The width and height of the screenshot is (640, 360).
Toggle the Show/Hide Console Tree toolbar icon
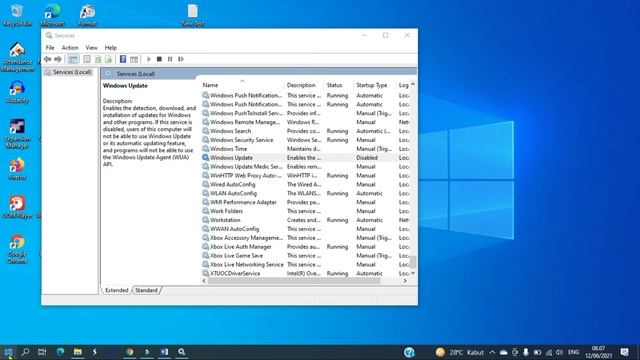point(73,59)
